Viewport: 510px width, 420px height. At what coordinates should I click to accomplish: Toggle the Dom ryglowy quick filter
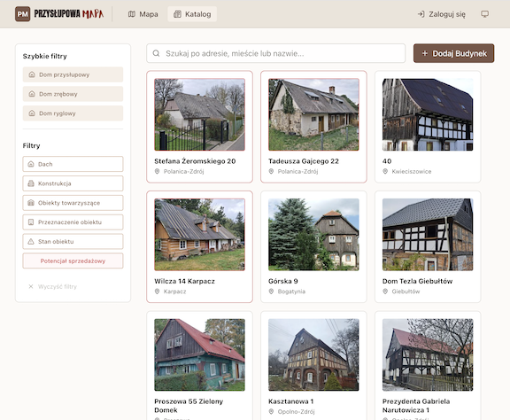73,113
